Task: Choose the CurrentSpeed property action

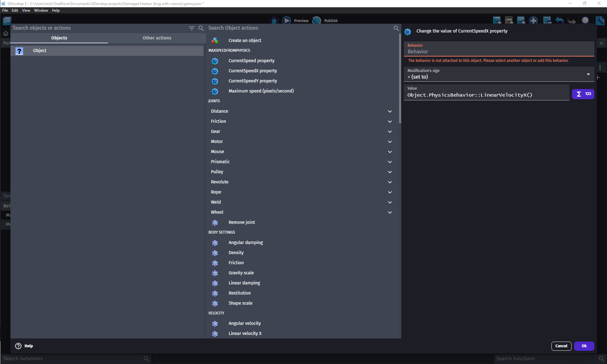Action: pos(251,61)
